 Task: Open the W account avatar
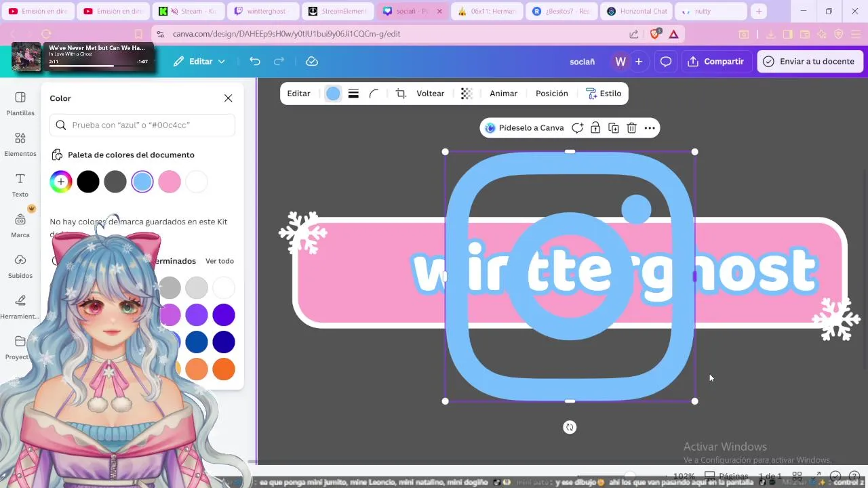620,62
